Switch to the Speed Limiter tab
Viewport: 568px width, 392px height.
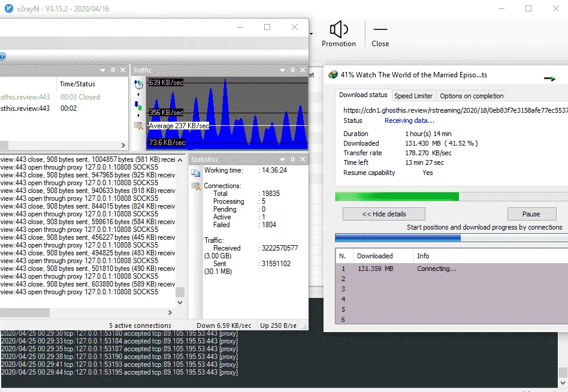click(413, 96)
